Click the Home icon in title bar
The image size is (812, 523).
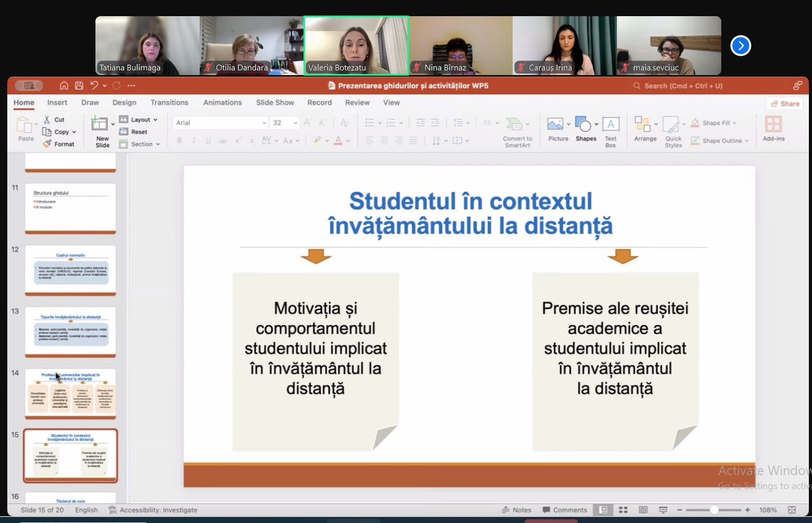[64, 86]
